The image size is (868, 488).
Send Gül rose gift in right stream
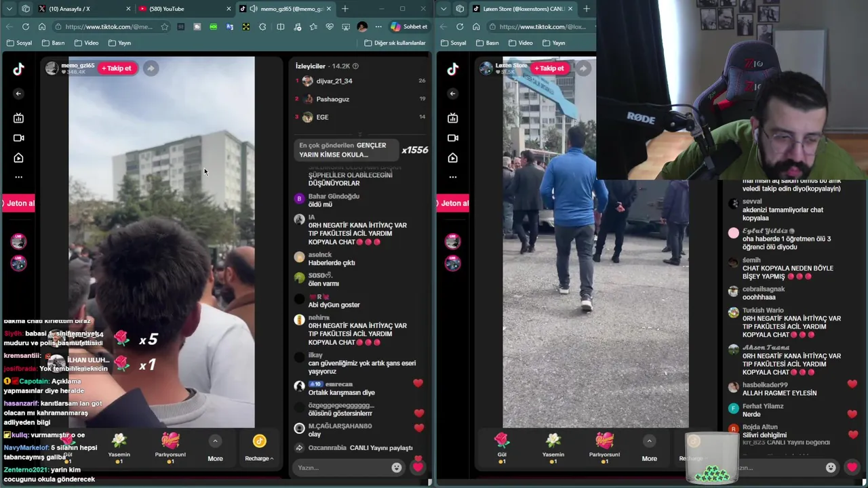click(x=502, y=448)
